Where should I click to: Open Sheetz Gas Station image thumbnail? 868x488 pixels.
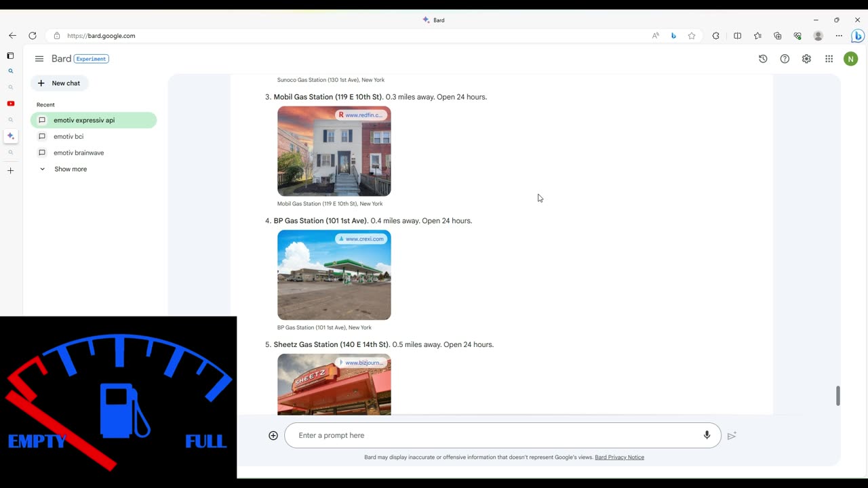[334, 384]
